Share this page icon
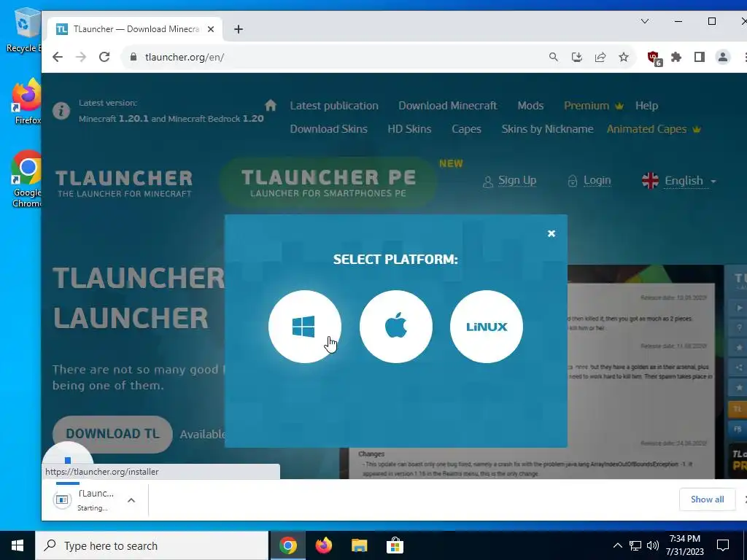Screen dimensions: 747x560 pyautogui.click(x=600, y=57)
